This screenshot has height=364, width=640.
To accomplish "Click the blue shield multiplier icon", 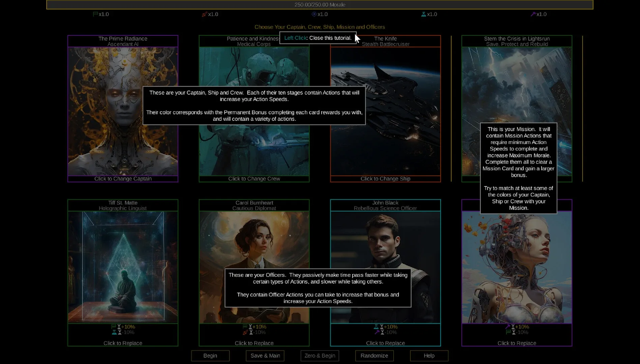I will [314, 14].
